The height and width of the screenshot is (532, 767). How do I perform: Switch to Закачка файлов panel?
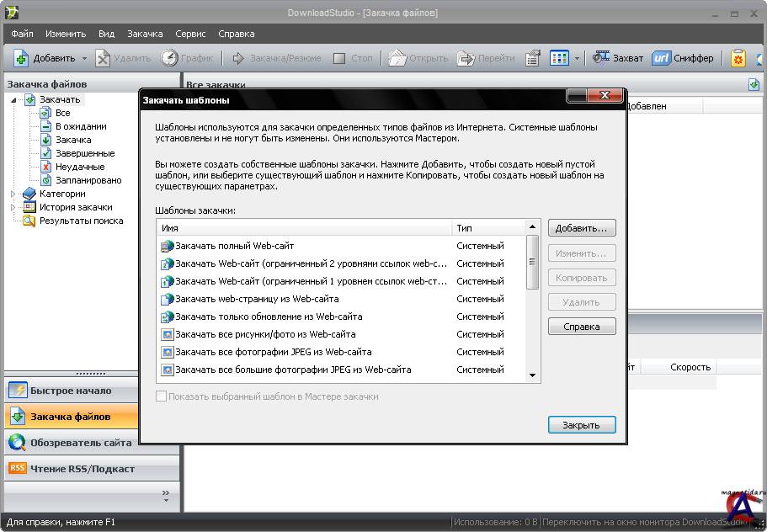tap(72, 417)
